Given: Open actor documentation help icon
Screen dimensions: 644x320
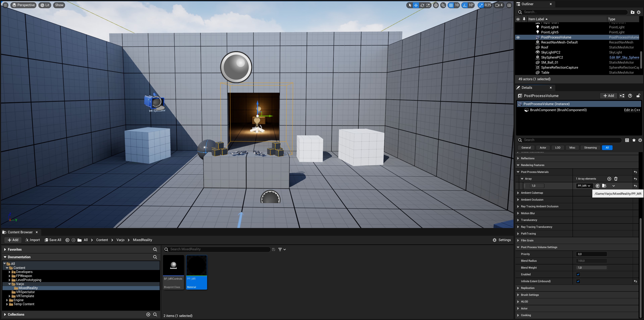Looking at the screenshot, I should click(630, 96).
